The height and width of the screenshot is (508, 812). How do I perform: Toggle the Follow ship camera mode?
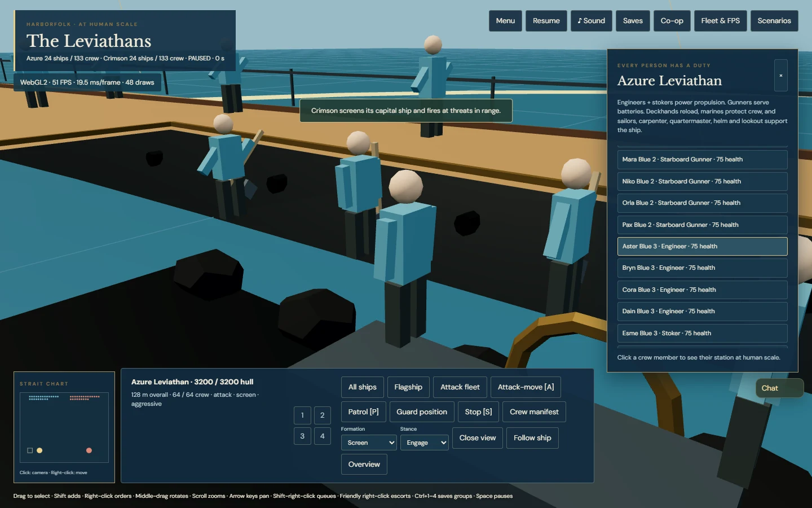click(x=532, y=438)
